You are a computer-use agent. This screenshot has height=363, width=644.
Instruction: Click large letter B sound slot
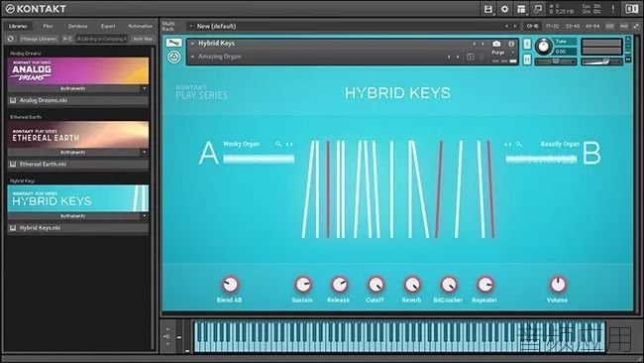591,154
